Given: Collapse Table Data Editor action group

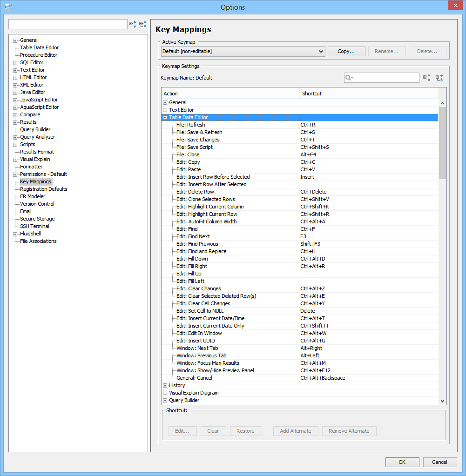Looking at the screenshot, I should tap(165, 117).
